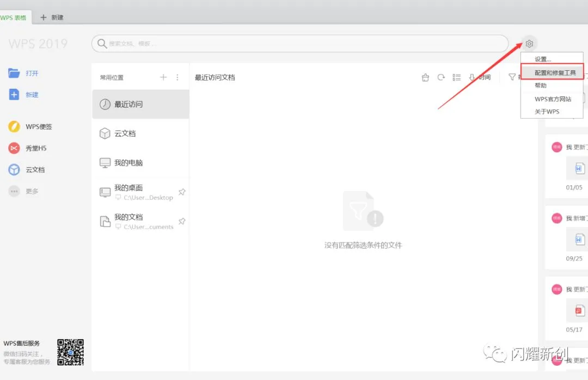Click the pink avatar above 05/17
The width and height of the screenshot is (588, 380).
pos(557,289)
